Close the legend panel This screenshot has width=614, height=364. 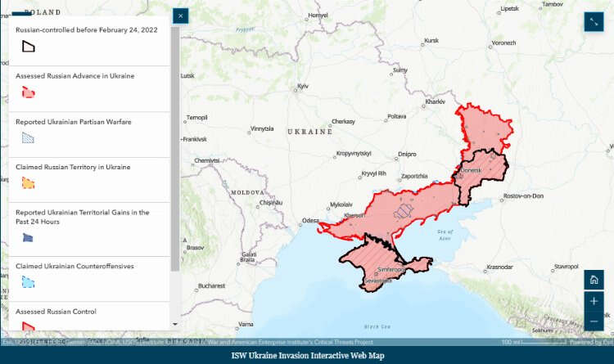pyautogui.click(x=181, y=16)
